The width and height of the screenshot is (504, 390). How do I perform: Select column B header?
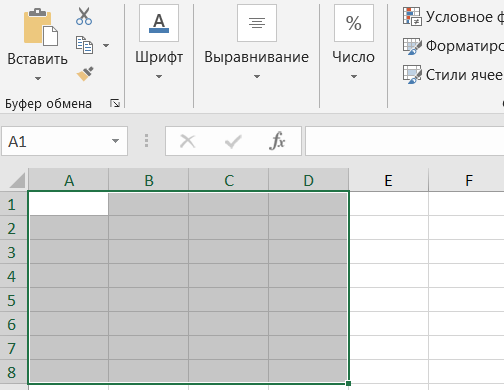coord(149,180)
